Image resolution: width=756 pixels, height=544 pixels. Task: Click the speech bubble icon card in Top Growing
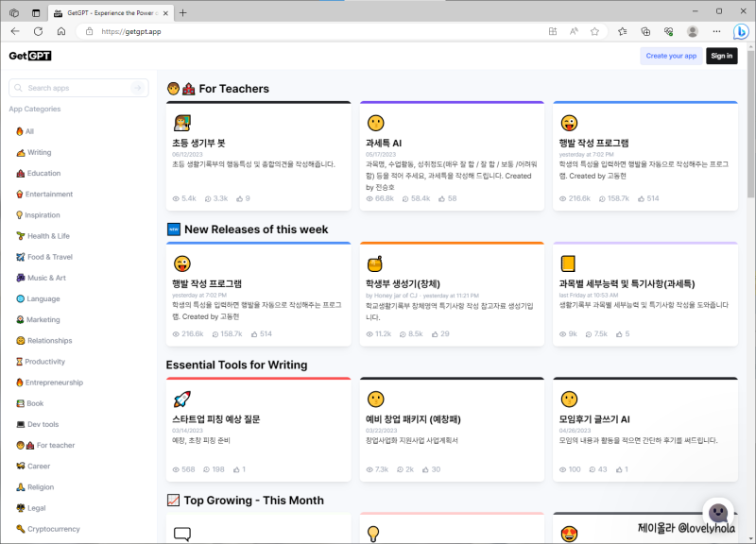point(182,534)
